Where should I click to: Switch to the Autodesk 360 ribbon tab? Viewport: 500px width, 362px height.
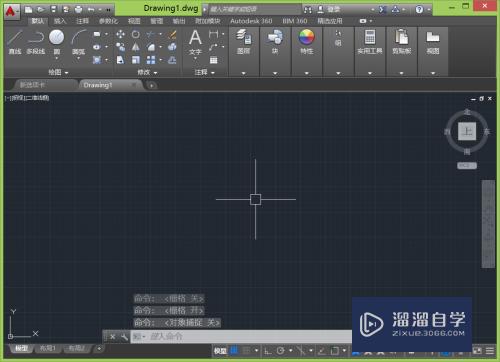click(251, 21)
